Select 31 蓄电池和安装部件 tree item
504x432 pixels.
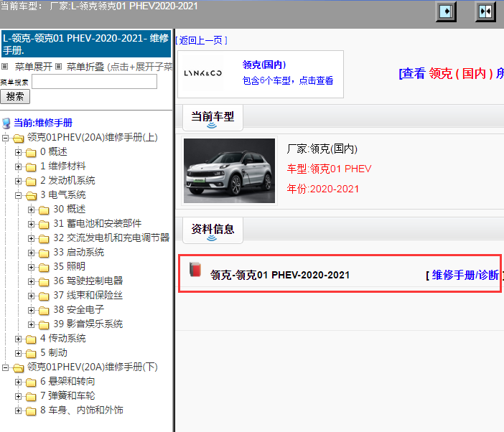(x=98, y=224)
